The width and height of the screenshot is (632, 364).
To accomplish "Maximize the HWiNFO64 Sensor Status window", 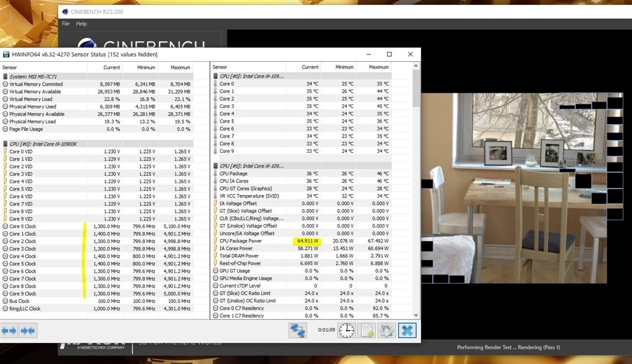I will click(389, 54).
